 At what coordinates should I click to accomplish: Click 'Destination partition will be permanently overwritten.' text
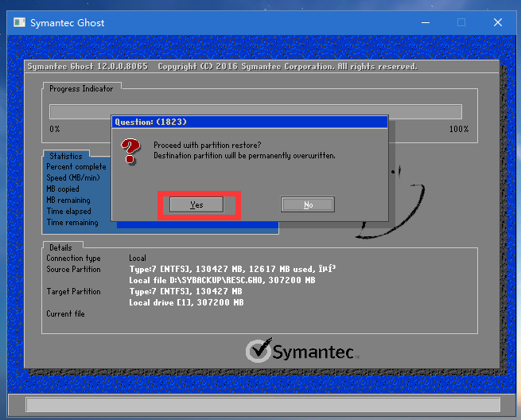pyautogui.click(x=244, y=155)
